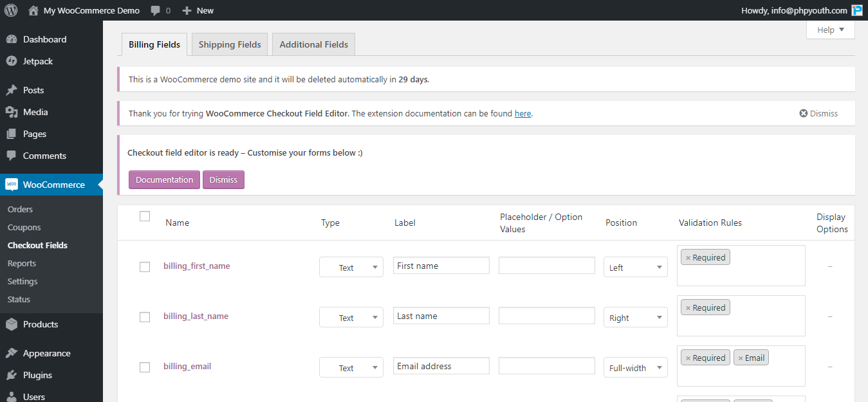This screenshot has height=402, width=868.
Task: Select the checkbox for billing_first_name row
Action: pyautogui.click(x=144, y=267)
